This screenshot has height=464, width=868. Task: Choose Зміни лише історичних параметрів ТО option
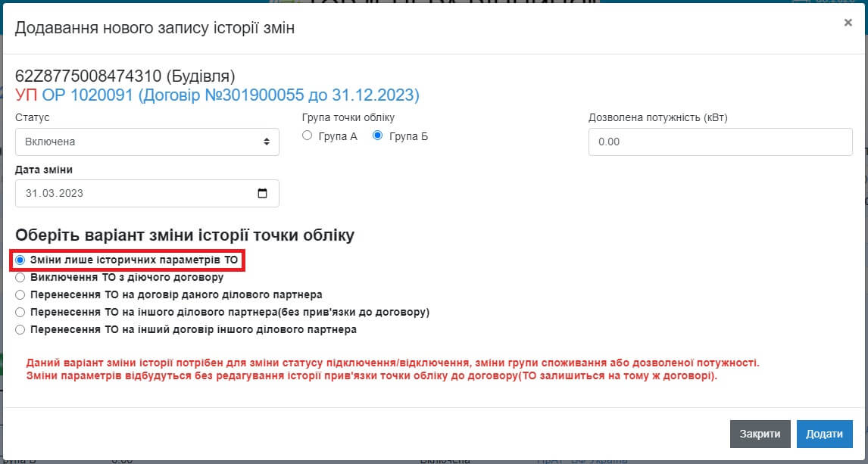[20, 260]
